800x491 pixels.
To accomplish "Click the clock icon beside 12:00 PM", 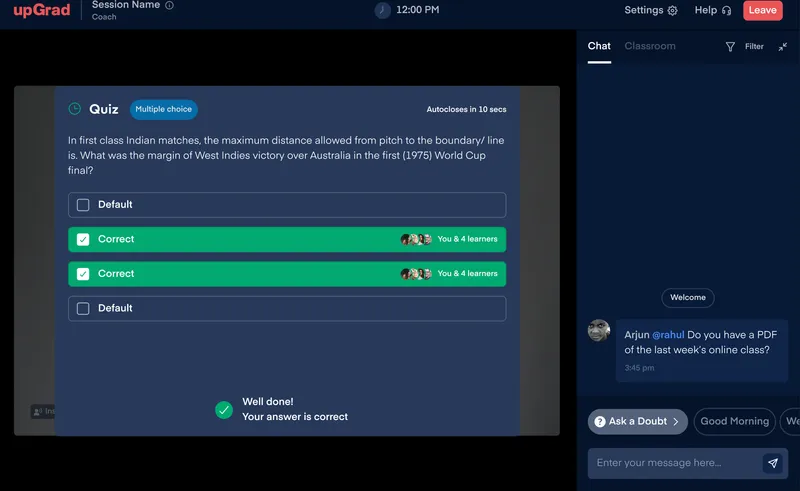I will point(382,10).
